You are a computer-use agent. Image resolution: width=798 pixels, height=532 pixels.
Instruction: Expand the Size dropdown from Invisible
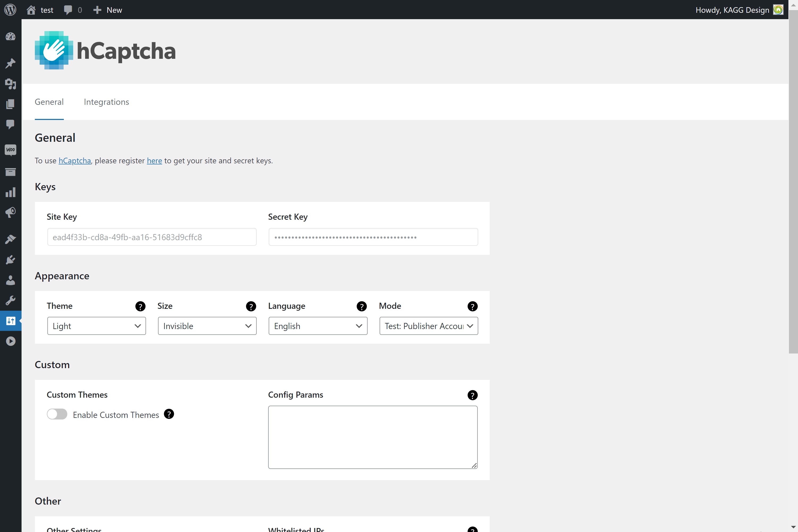tap(207, 325)
